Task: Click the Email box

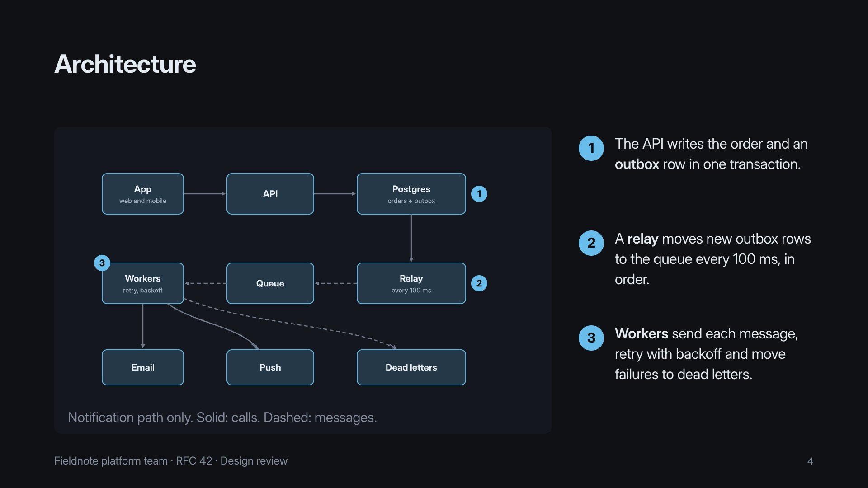Action: tap(143, 367)
